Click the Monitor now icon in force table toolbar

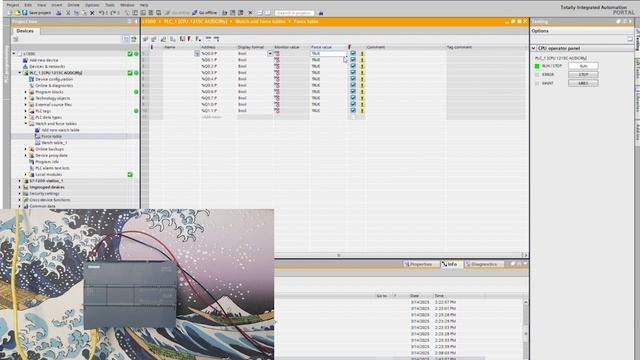[x=216, y=39]
